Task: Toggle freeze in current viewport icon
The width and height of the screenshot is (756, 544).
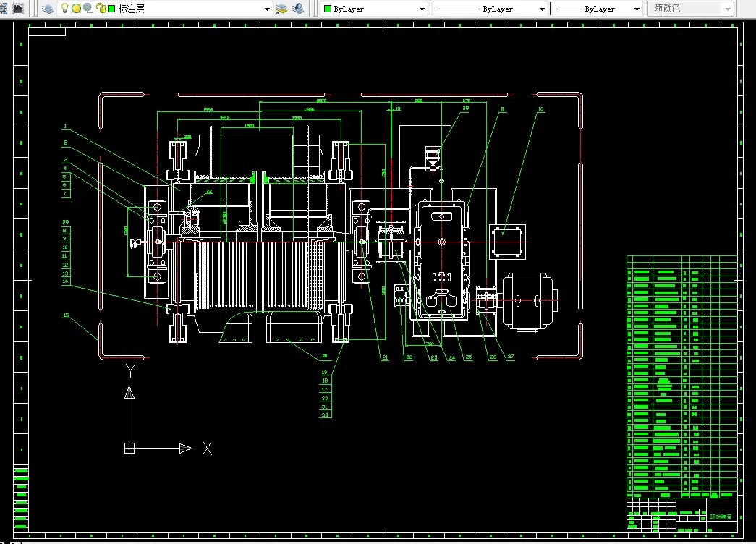Action: point(88,8)
